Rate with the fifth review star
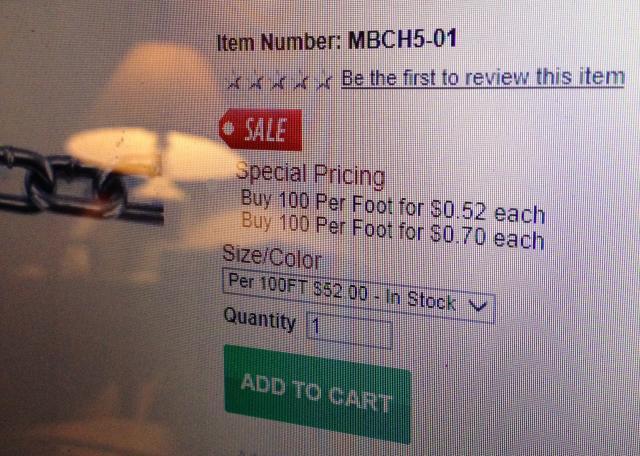640x456 pixels. click(x=325, y=82)
